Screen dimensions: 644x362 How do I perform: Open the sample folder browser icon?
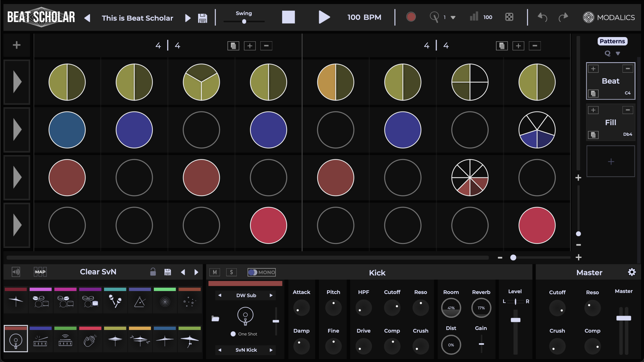(x=215, y=319)
